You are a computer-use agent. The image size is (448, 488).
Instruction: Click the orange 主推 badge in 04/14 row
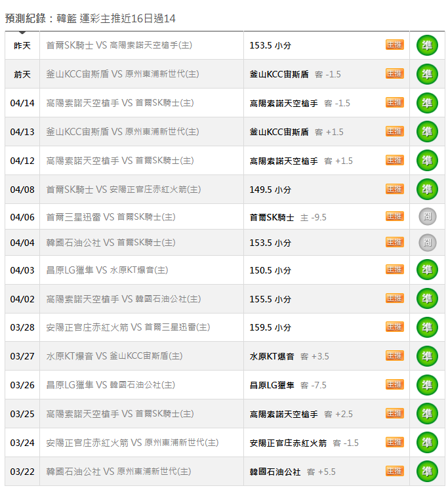point(394,102)
